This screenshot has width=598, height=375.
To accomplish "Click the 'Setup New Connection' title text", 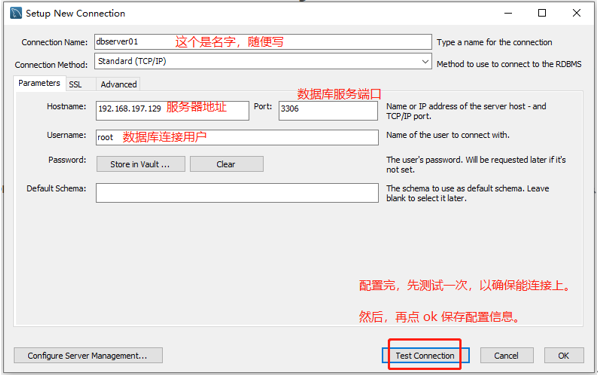I will tap(76, 13).
